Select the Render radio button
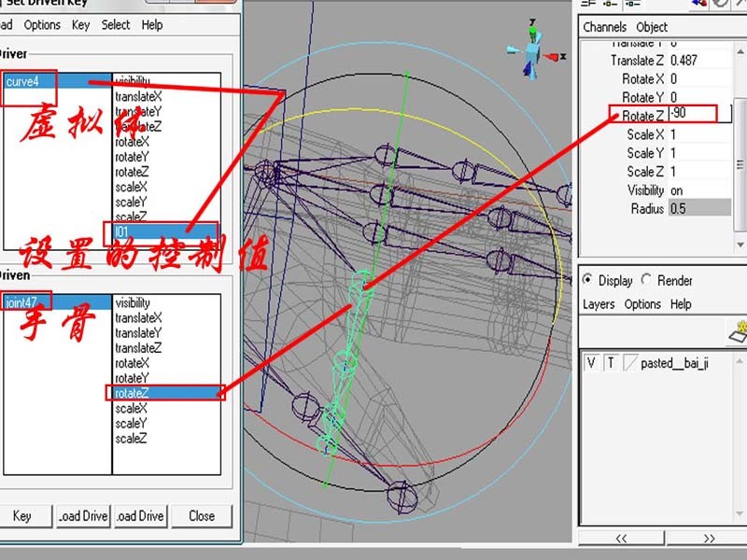This screenshot has height=560, width=747. pyautogui.click(x=646, y=279)
